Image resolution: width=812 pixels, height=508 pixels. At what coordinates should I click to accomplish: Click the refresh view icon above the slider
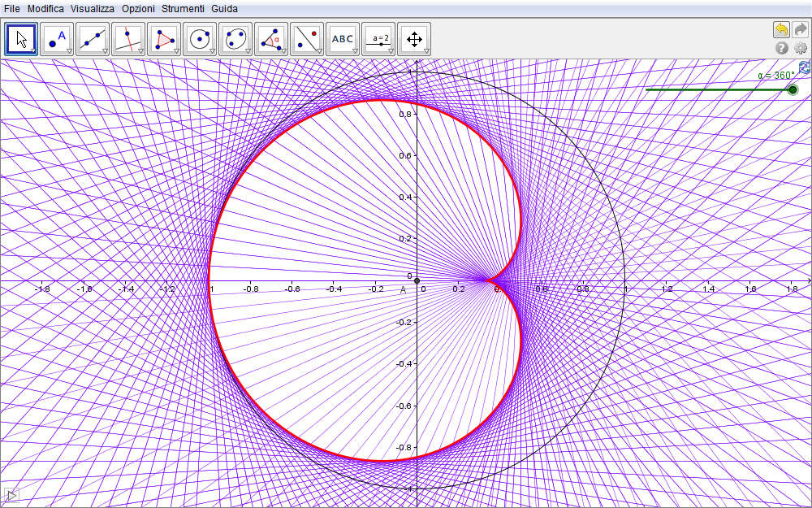(806, 67)
